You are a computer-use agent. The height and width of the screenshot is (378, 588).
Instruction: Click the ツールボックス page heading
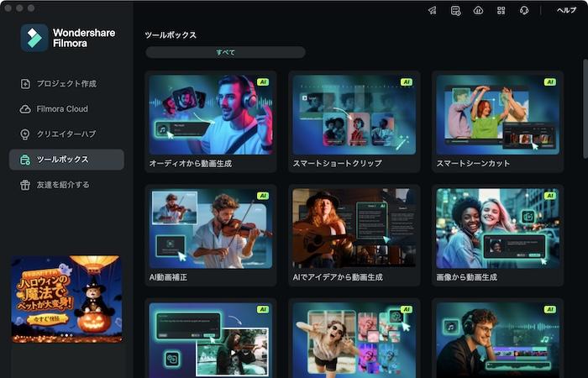(171, 35)
